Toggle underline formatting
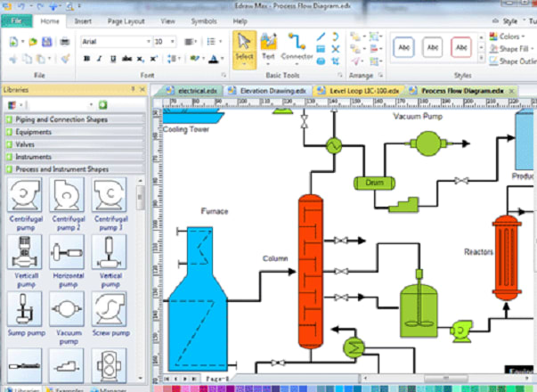This screenshot has height=392, width=537. tap(112, 59)
